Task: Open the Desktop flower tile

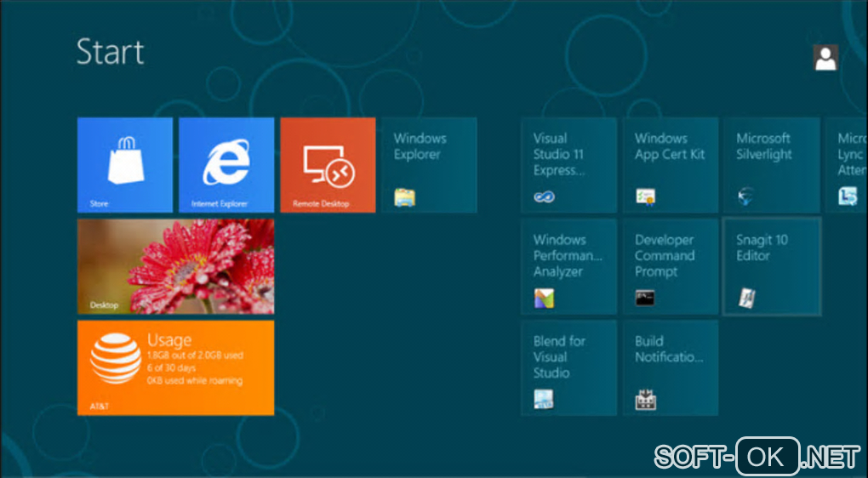Action: 175,267
